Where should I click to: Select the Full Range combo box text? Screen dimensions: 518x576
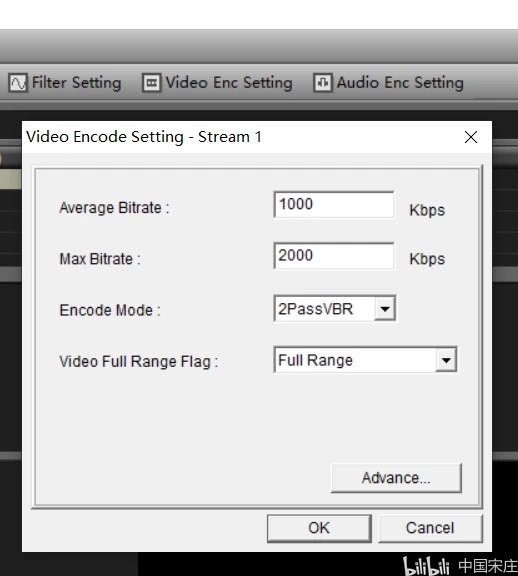[315, 360]
